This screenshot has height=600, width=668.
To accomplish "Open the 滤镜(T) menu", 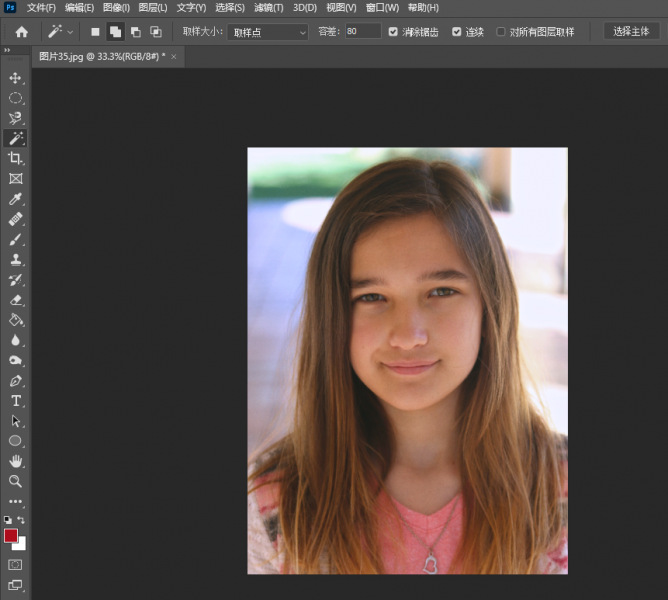I will [268, 8].
